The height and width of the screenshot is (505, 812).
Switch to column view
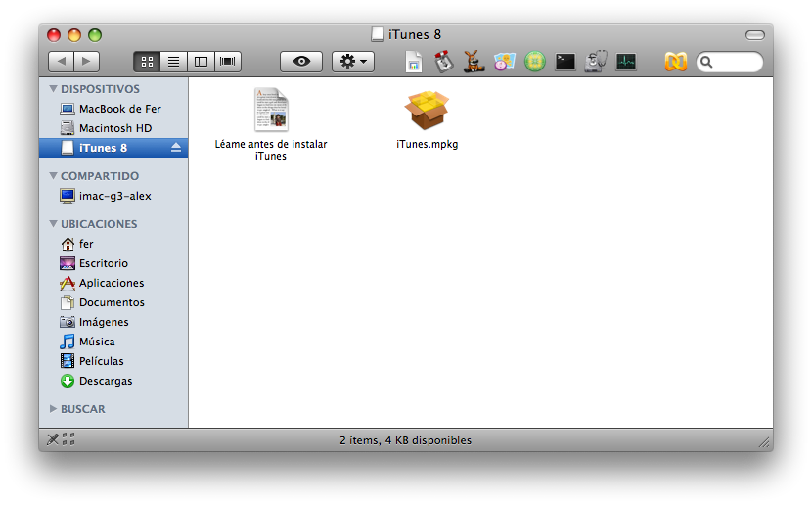[201, 62]
